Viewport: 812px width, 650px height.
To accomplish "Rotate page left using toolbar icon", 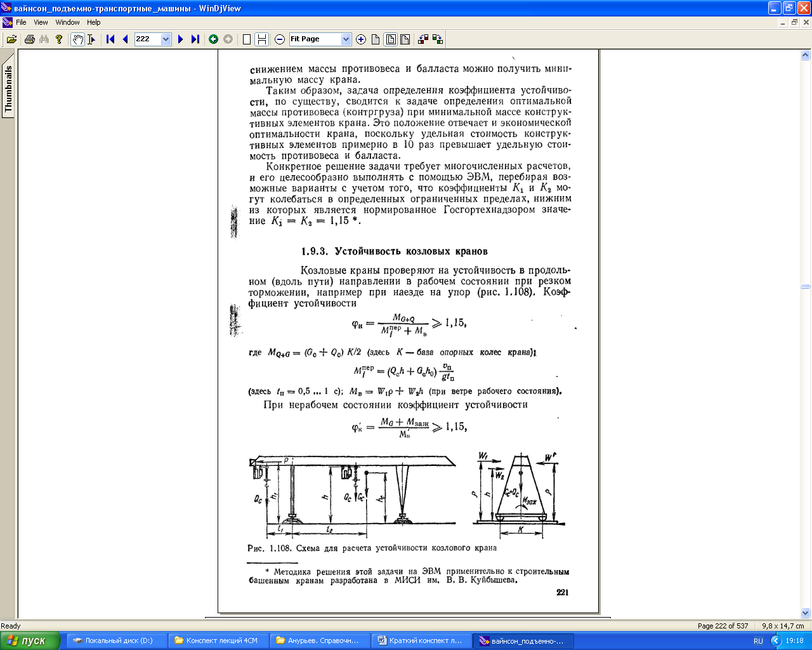I will pyautogui.click(x=423, y=39).
